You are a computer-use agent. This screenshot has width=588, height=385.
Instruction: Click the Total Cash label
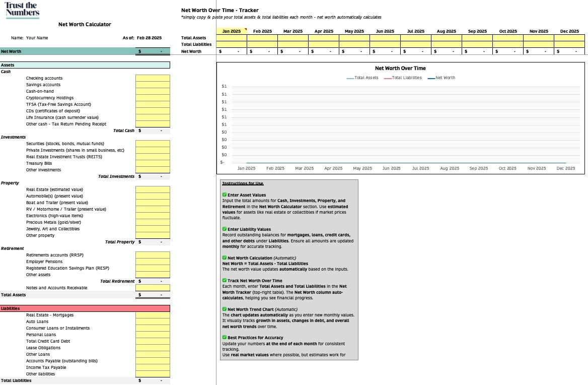click(x=124, y=131)
